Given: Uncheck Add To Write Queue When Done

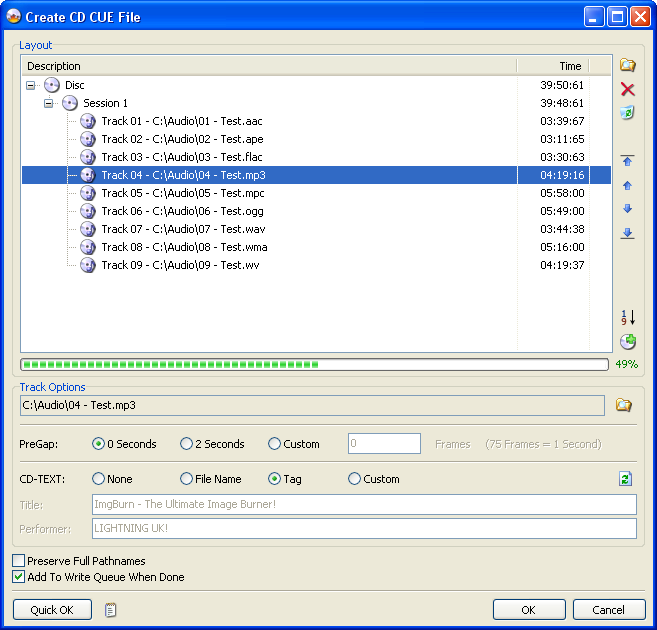Looking at the screenshot, I should [18, 577].
